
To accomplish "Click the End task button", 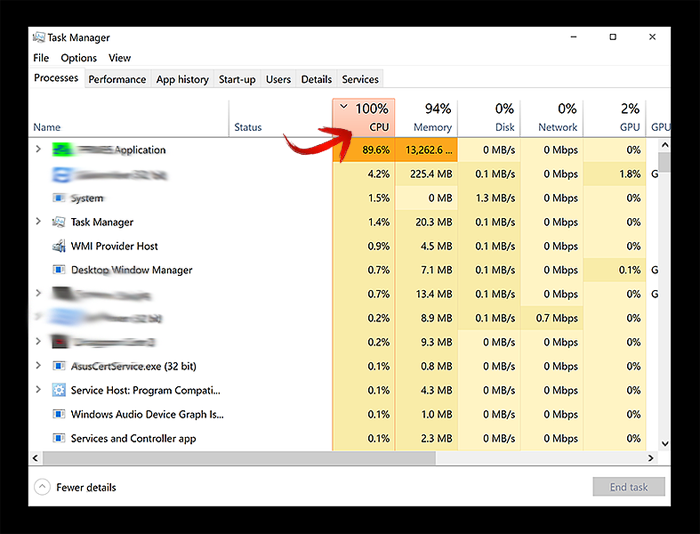I will pyautogui.click(x=629, y=487).
